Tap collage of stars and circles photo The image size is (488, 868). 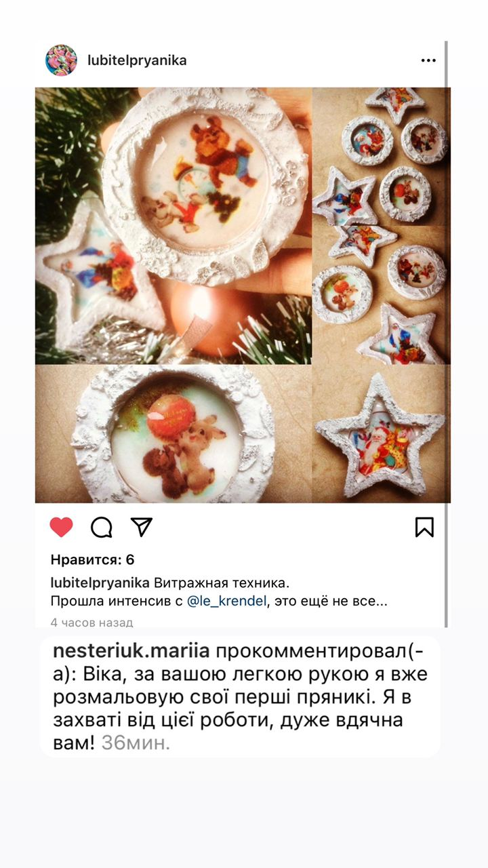coord(380,226)
